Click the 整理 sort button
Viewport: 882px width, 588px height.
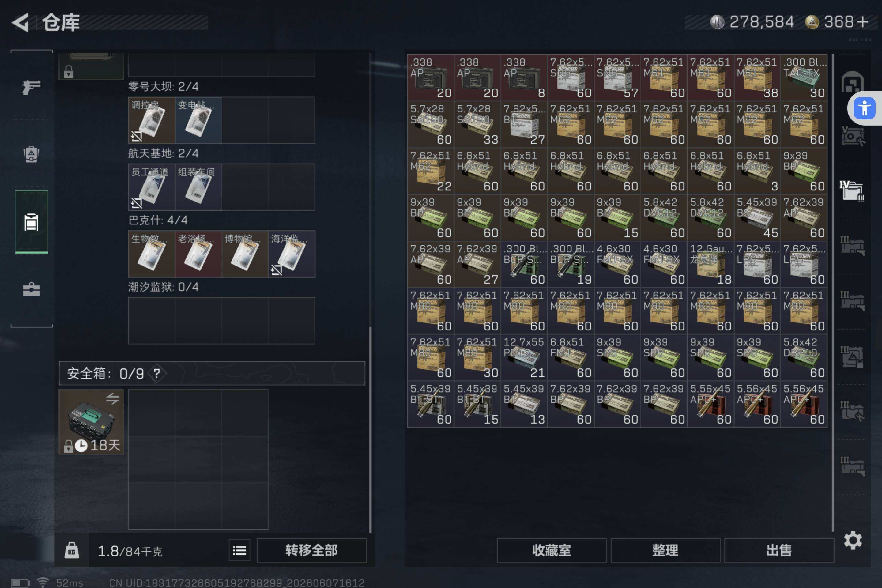[x=665, y=550]
